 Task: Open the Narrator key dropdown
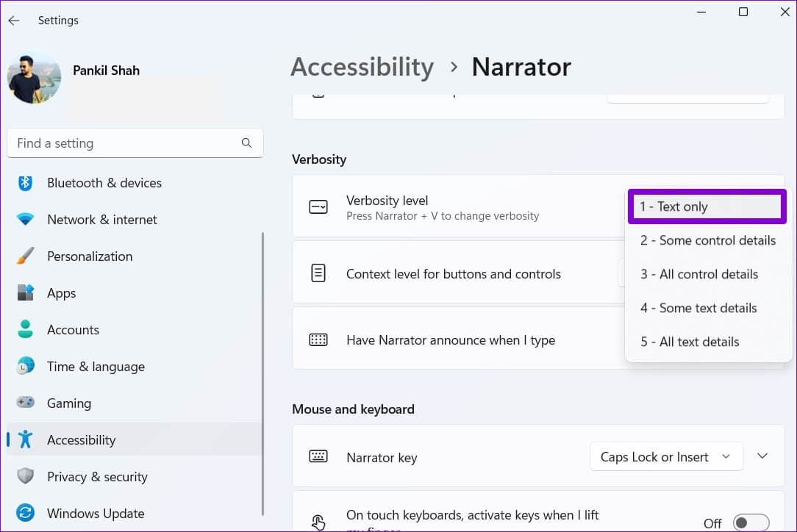pyautogui.click(x=666, y=457)
